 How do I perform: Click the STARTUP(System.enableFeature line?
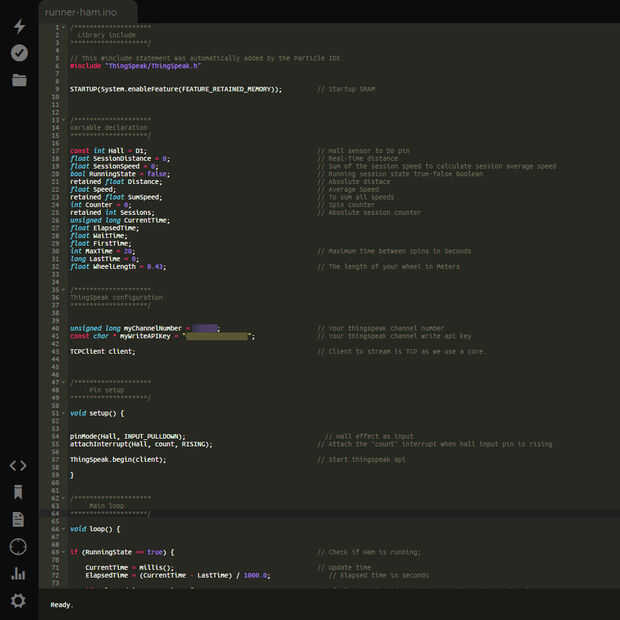[176, 89]
